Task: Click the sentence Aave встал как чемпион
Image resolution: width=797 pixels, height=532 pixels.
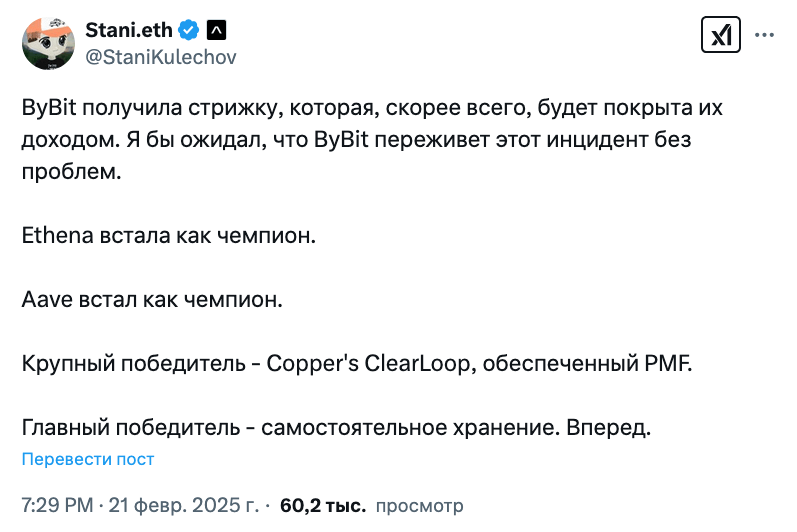Action: pos(152,299)
